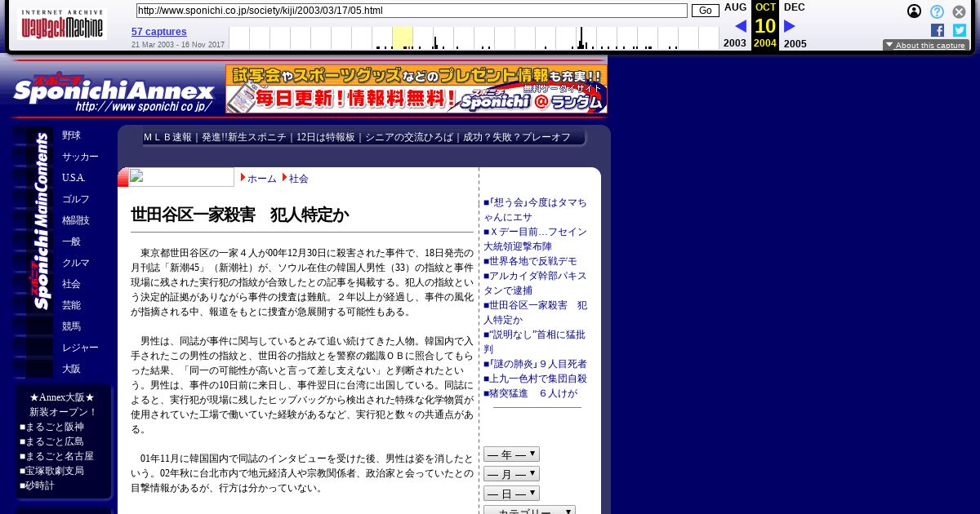980x514 pixels.
Task: Click the highlighted 2004 segment of capture graph
Action: point(402,38)
